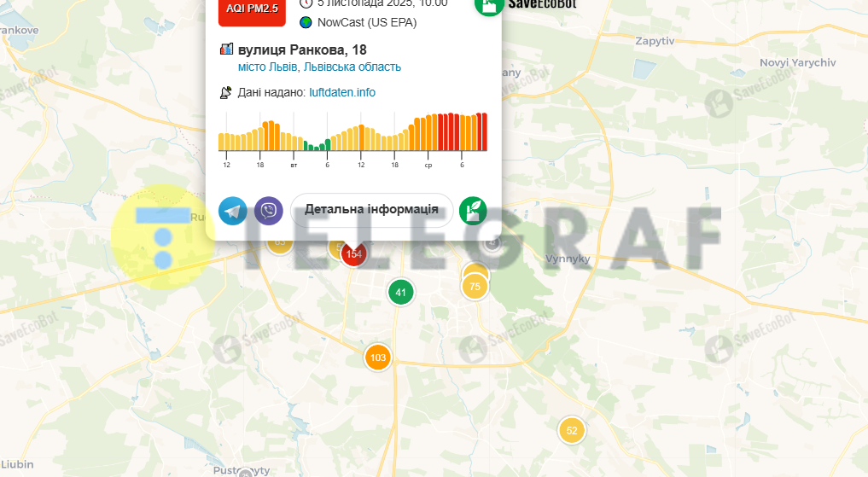868x477 pixels.
Task: Open the luftdaten.info link
Action: tap(341, 92)
